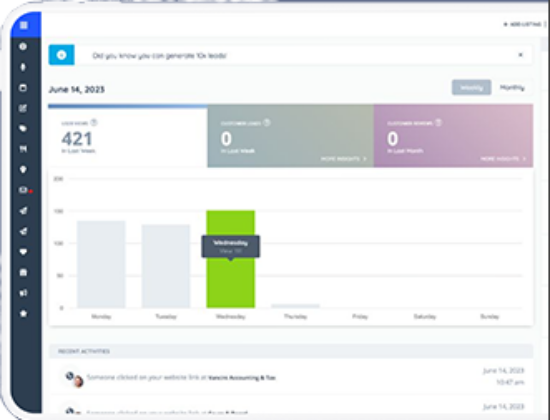
Task: Click the Customer Leads help icon
Action: [267, 123]
